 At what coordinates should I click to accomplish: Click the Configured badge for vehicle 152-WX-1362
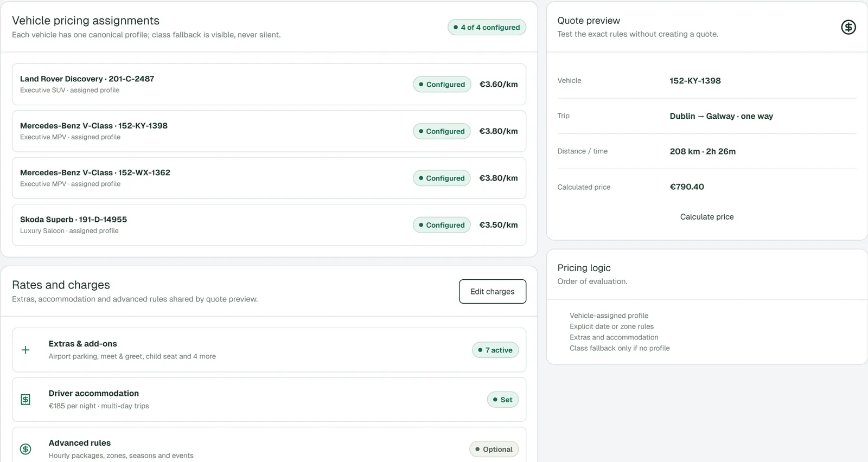pos(442,178)
